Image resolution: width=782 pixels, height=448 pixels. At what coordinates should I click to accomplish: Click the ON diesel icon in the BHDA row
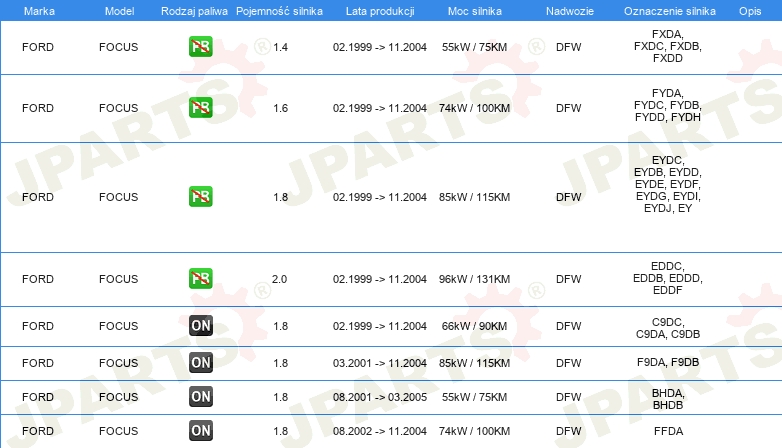[200, 397]
